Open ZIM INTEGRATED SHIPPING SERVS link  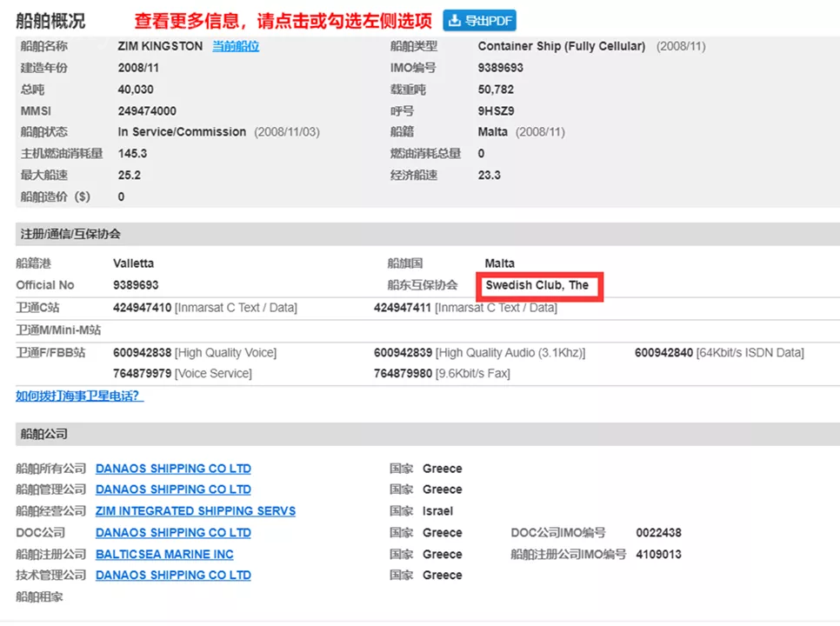[x=196, y=511]
